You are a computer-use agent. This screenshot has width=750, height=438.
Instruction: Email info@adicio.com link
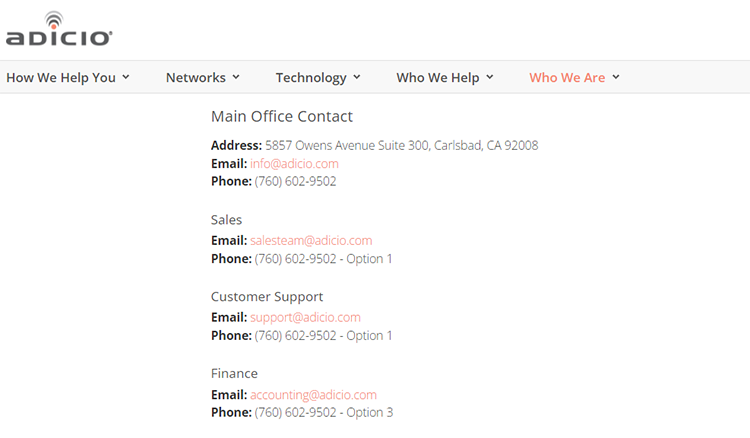tap(294, 164)
